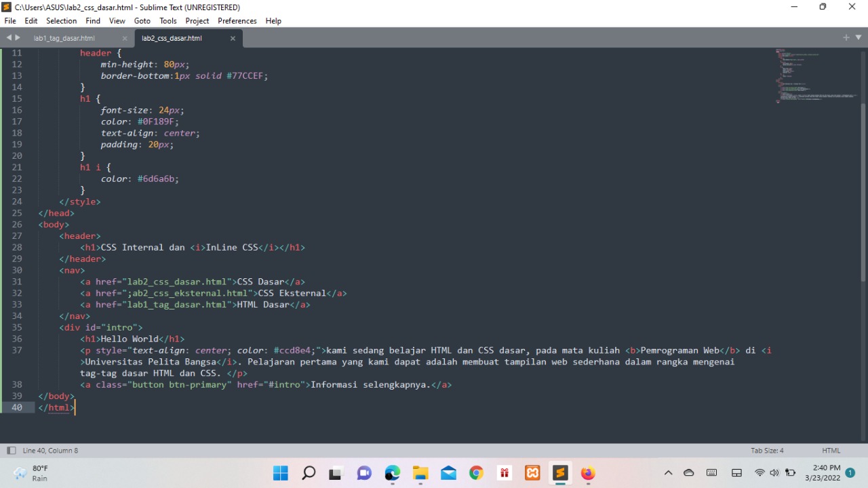This screenshot has width=868, height=488.
Task: Open the Selection menu
Action: coord(61,21)
